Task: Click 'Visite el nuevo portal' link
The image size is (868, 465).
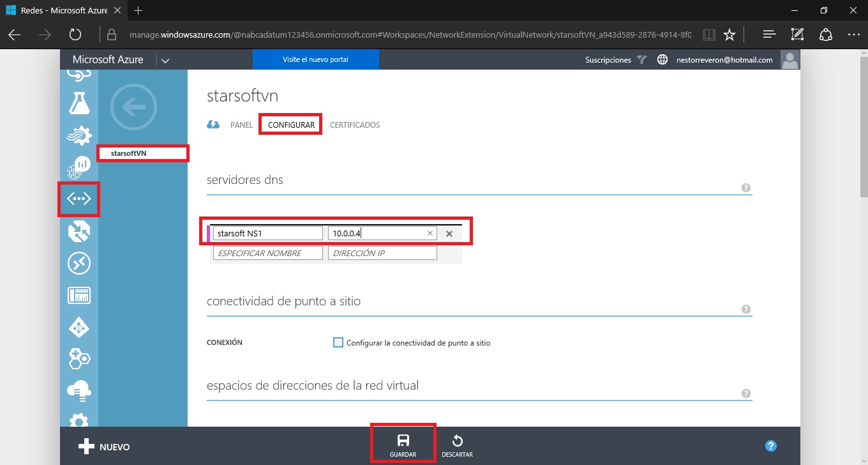Action: [315, 59]
